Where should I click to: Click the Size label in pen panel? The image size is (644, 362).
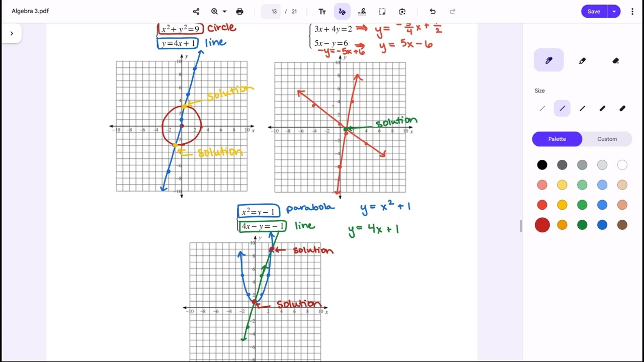(539, 90)
